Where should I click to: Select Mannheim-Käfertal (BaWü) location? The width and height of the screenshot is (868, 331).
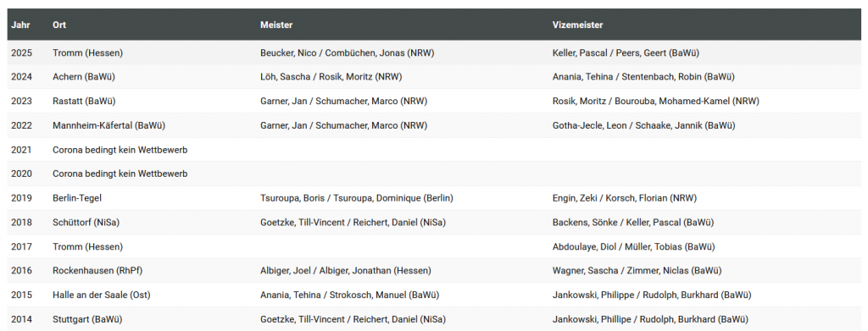coord(109,125)
